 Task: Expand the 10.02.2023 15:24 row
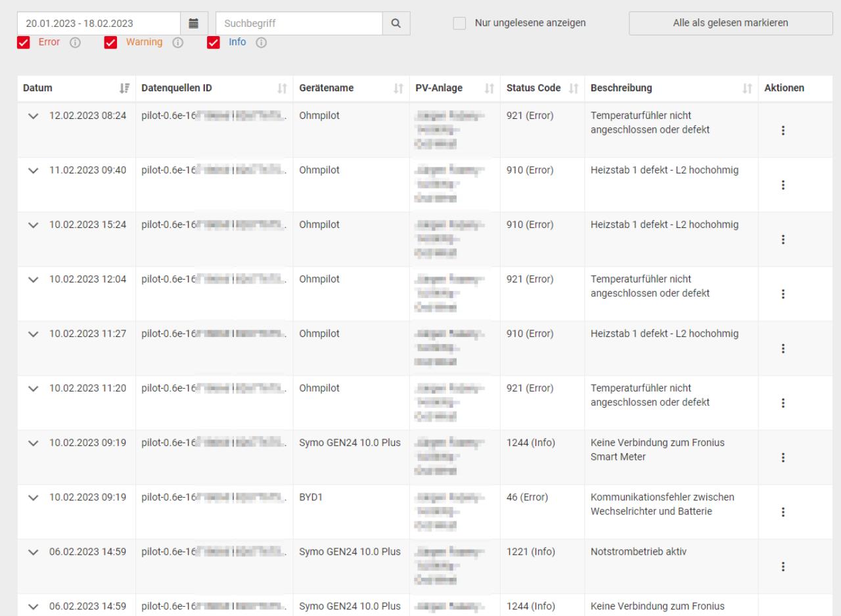(35, 225)
